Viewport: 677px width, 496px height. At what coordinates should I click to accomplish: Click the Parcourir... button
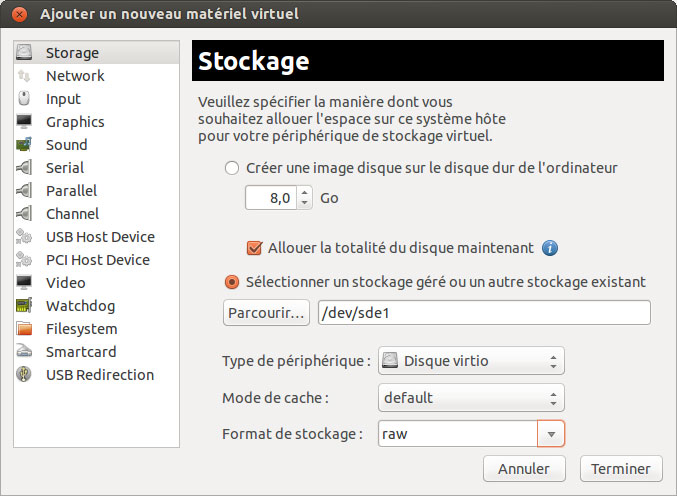(x=266, y=313)
